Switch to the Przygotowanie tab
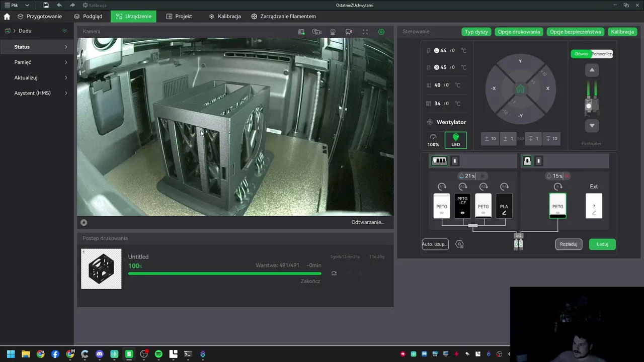This screenshot has width=644, height=362. point(40,16)
